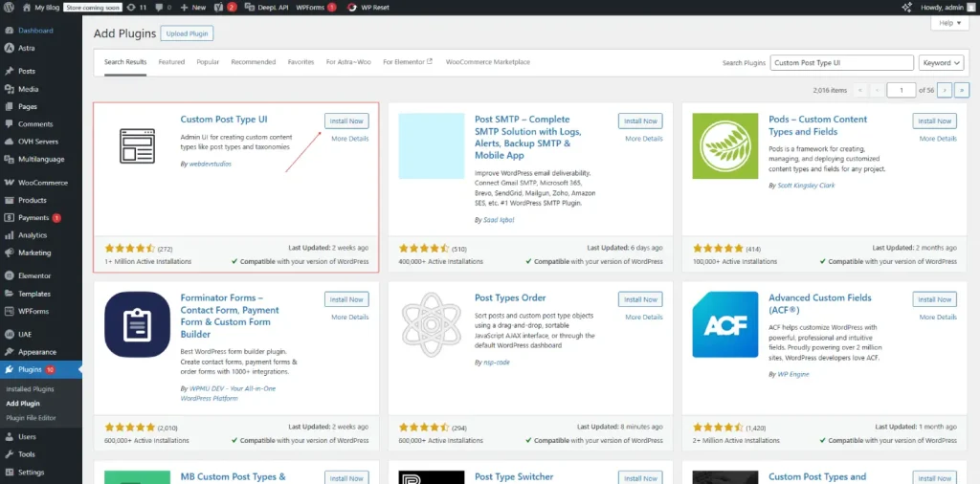980x484 pixels.
Task: Open the For Elementor tab
Action: click(408, 62)
